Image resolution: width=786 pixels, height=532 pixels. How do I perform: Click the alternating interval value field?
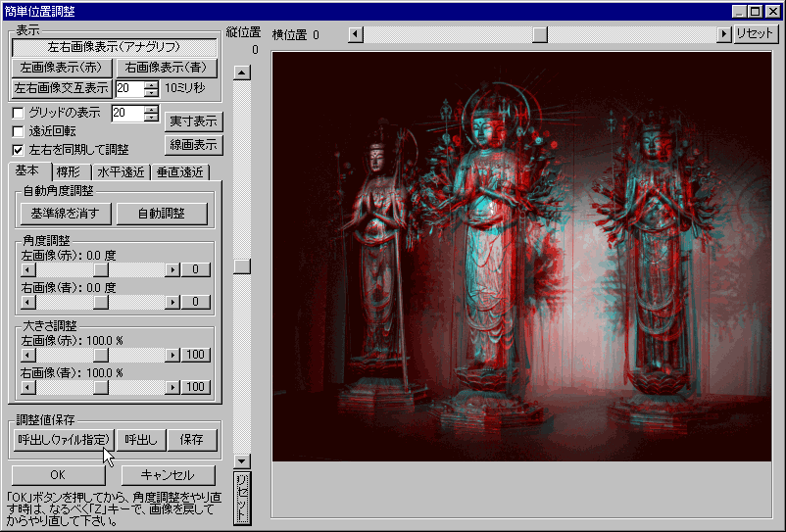(x=129, y=88)
